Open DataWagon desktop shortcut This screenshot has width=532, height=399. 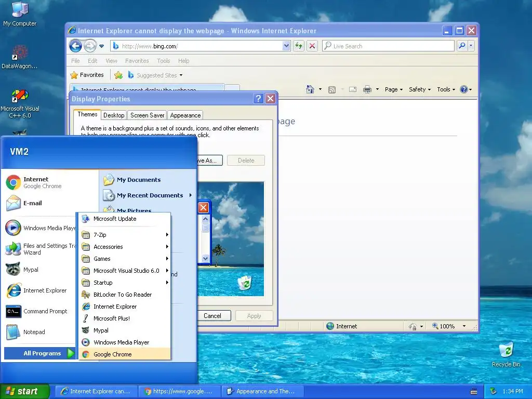click(20, 57)
